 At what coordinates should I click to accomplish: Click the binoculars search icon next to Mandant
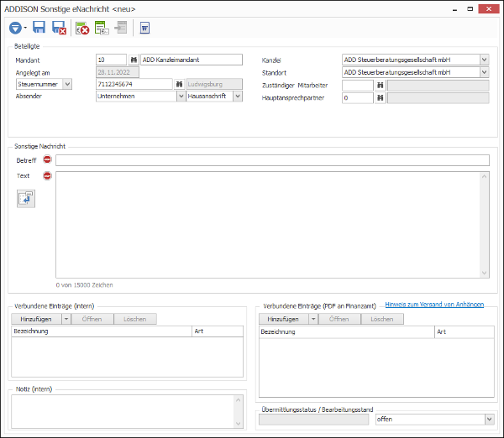tap(134, 60)
